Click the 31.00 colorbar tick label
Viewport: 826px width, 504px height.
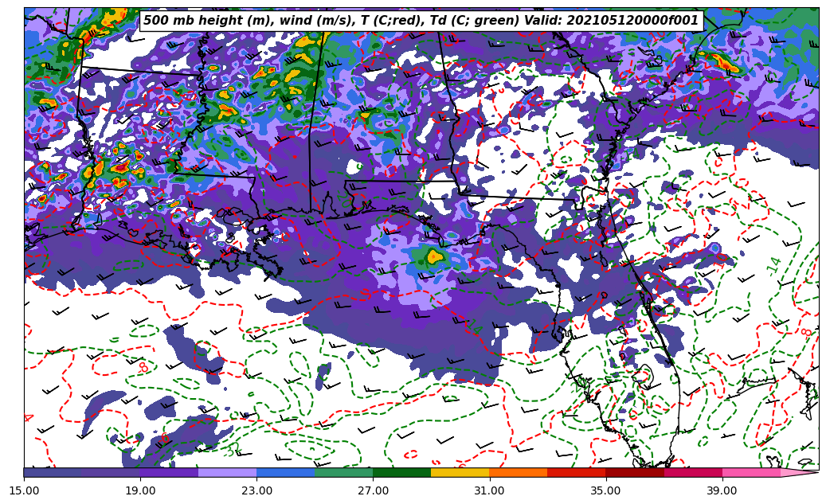pyautogui.click(x=489, y=490)
